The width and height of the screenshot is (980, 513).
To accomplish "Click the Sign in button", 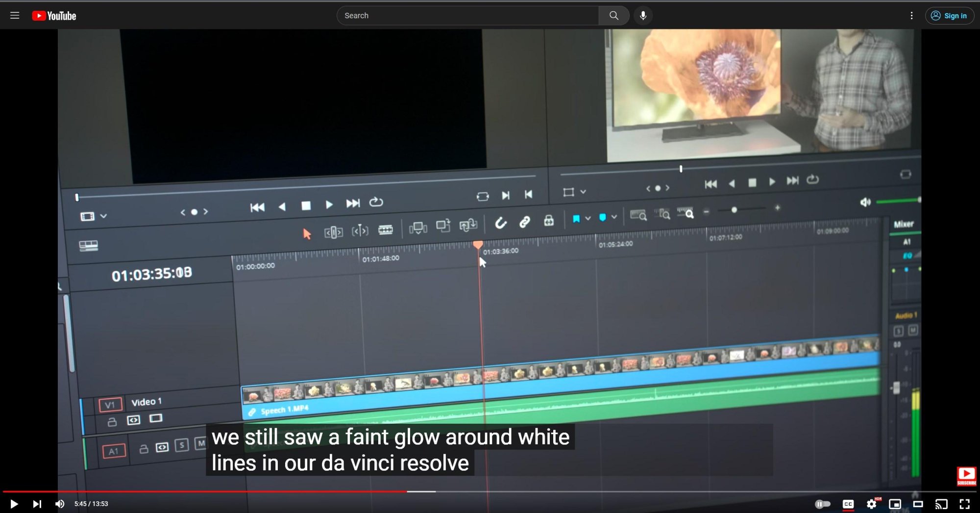I will tap(949, 16).
